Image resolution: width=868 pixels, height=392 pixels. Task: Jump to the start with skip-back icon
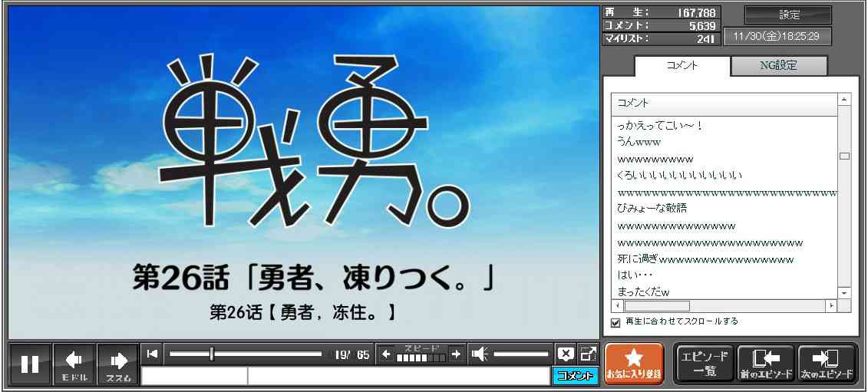(152, 354)
